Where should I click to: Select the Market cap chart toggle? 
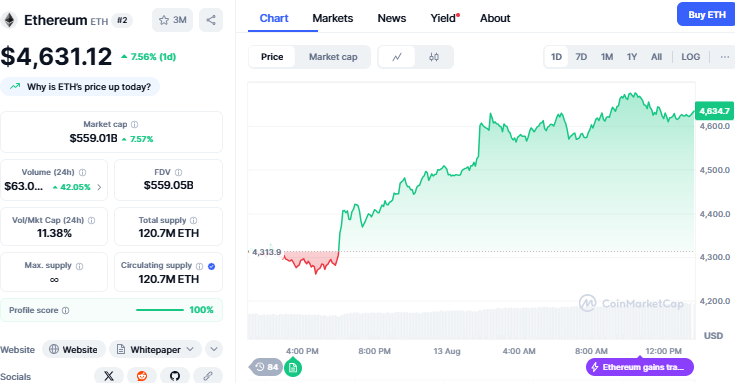click(x=333, y=57)
